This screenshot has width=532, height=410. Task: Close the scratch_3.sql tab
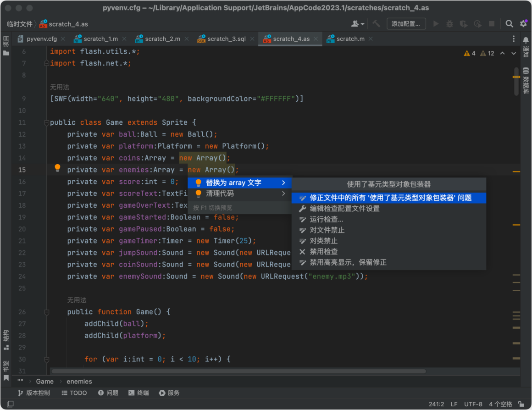coord(252,39)
